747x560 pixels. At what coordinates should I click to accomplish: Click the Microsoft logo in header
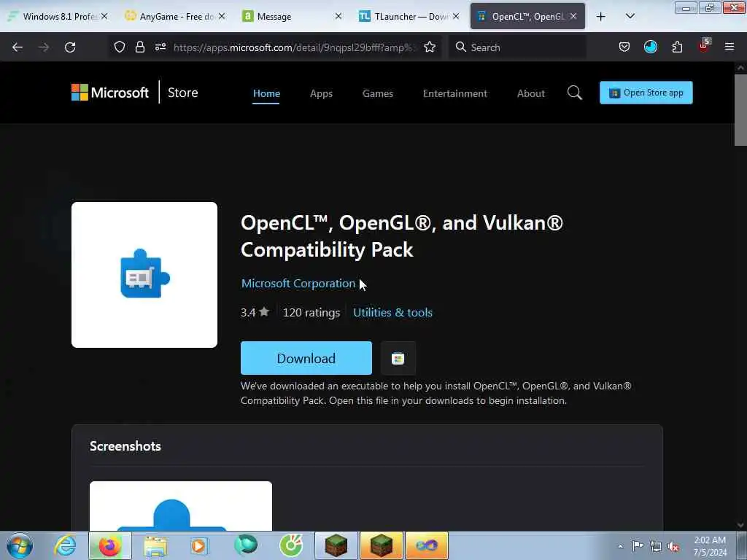pyautogui.click(x=110, y=93)
